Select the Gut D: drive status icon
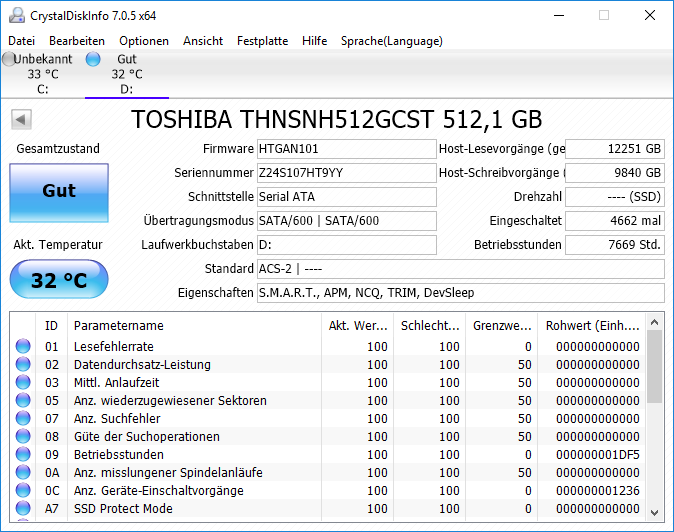This screenshot has width=674, height=532. 93,59
